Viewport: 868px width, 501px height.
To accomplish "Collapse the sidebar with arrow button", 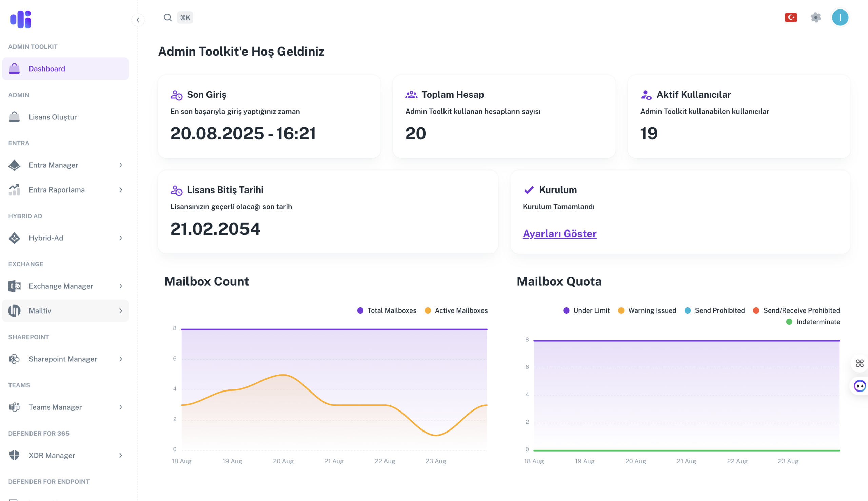I will pos(138,20).
